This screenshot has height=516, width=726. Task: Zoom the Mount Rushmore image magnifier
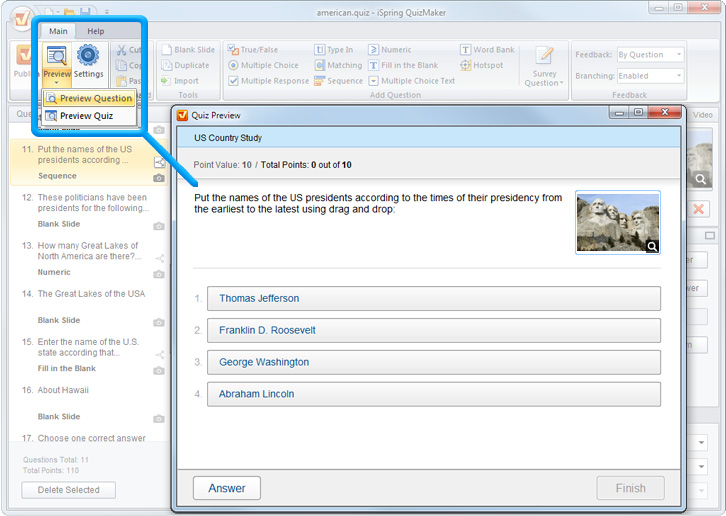(x=652, y=246)
